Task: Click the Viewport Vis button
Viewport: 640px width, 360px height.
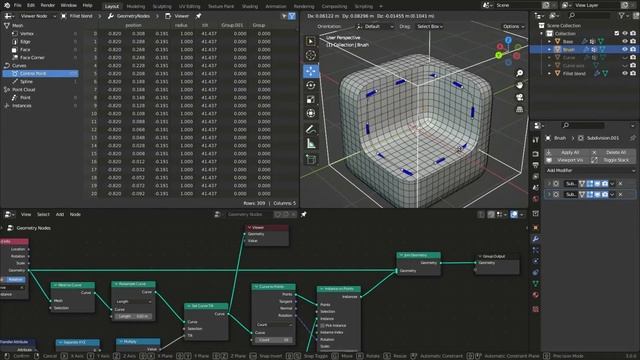Action: click(x=567, y=160)
